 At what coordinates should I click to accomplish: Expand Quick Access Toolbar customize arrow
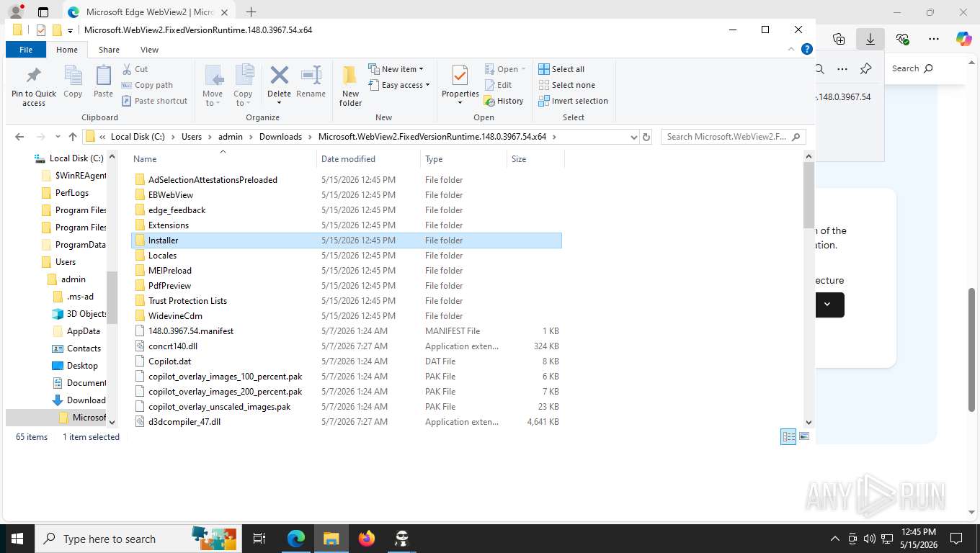click(x=70, y=30)
